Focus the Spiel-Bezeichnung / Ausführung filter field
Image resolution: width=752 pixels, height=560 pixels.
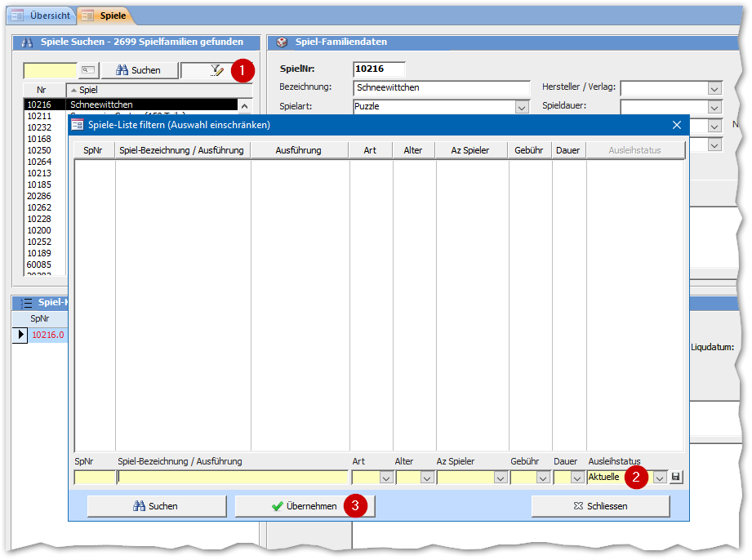coord(233,478)
